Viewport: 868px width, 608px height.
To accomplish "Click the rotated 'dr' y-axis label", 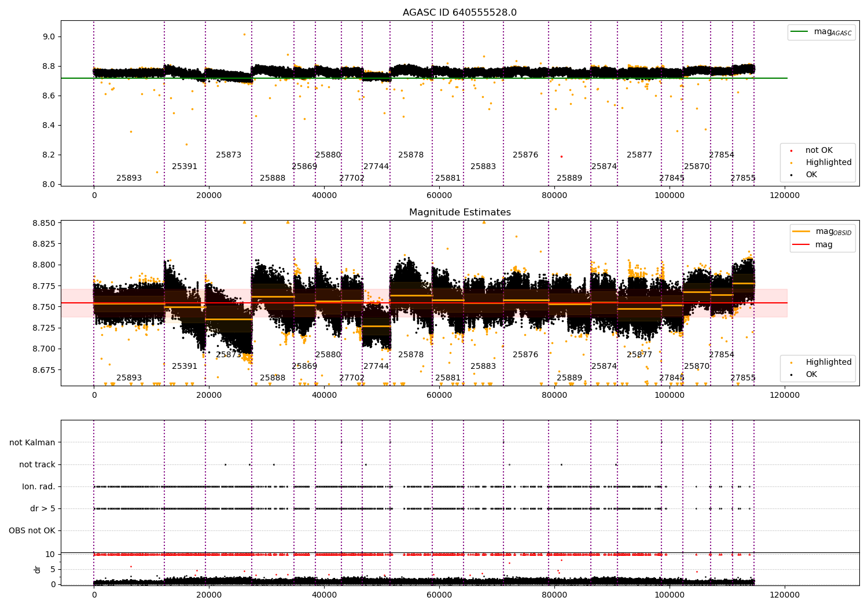I will point(38,569).
